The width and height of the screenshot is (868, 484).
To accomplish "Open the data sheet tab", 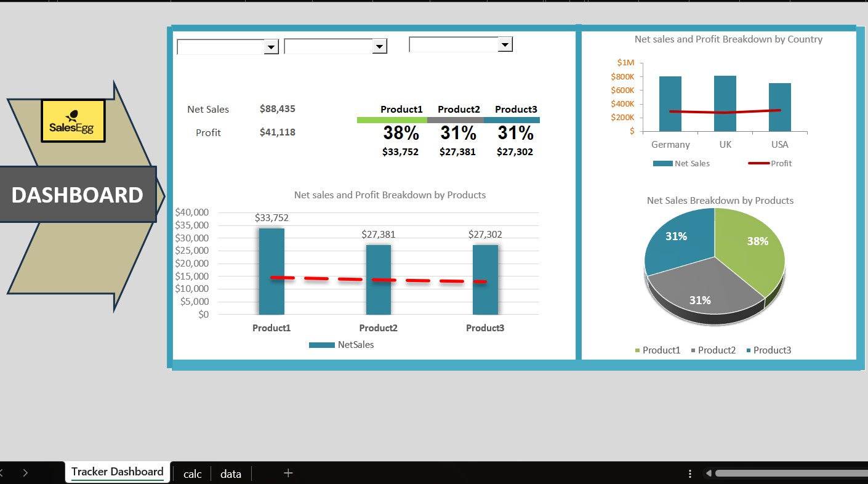I will click(231, 474).
